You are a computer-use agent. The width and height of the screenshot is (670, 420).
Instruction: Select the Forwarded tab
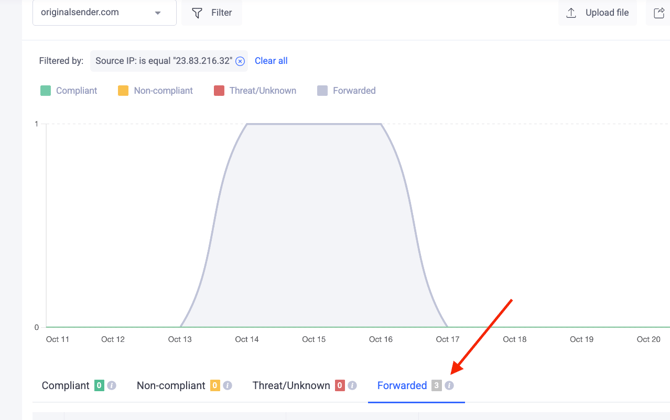(x=402, y=385)
